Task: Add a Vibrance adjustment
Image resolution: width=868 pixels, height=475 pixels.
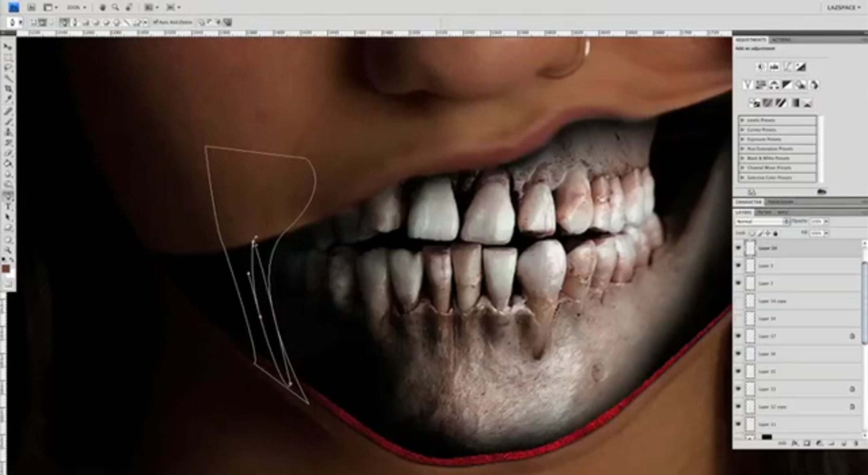Action: point(748,85)
